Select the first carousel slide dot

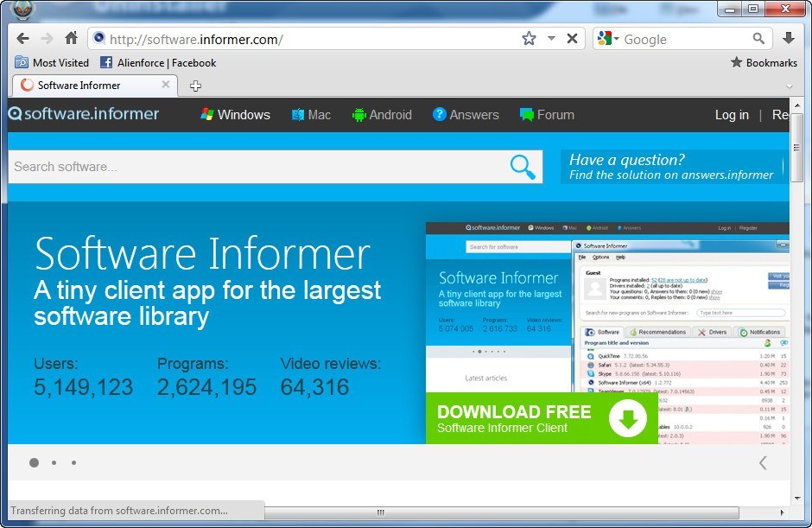click(x=34, y=462)
